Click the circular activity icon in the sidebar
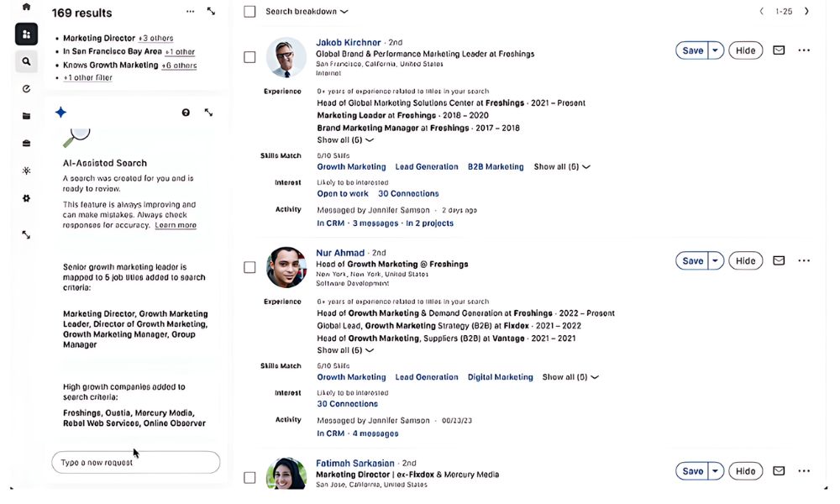840x504 pixels. [x=26, y=88]
